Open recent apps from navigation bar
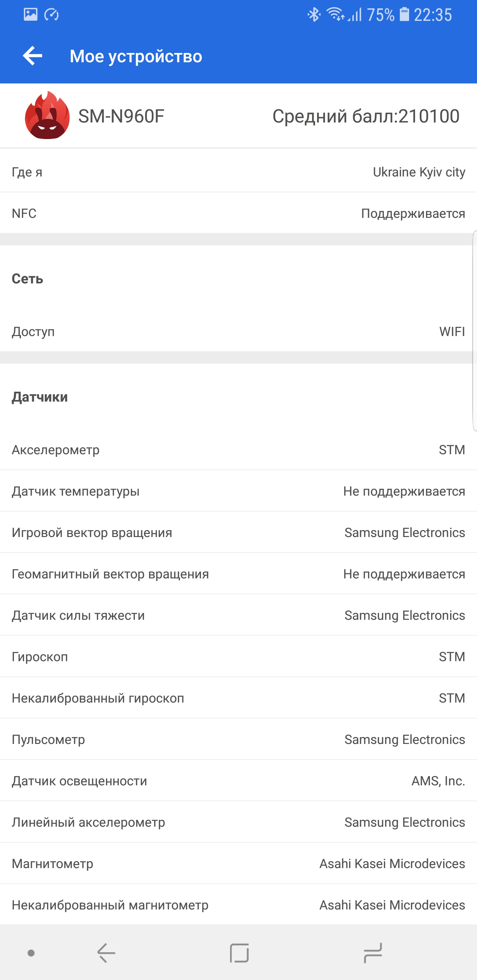 coord(372,953)
